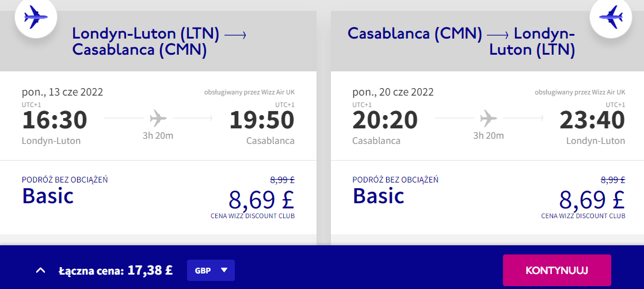This screenshot has height=289, width=644.
Task: Click Londyn-Luton (LTN) Casablanca (CMN) route header
Action: 158,41
